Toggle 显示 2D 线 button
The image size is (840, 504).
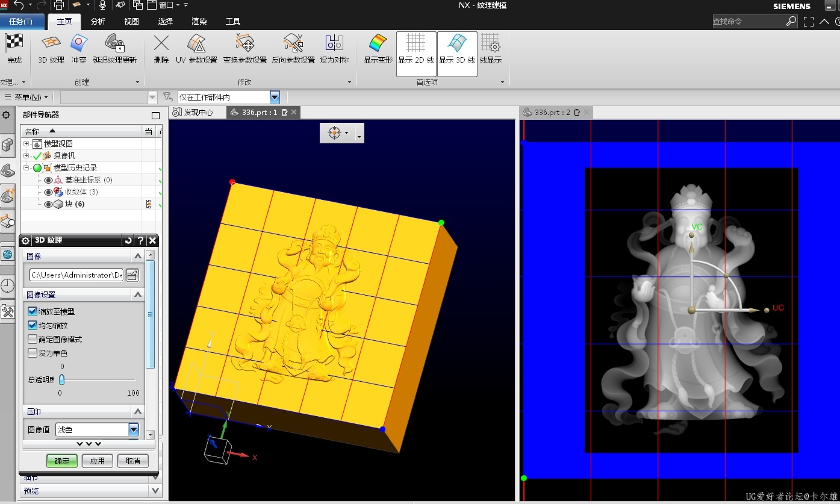tap(415, 54)
